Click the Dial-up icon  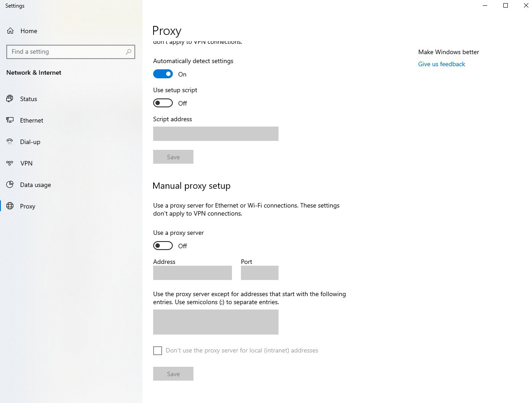pos(10,142)
